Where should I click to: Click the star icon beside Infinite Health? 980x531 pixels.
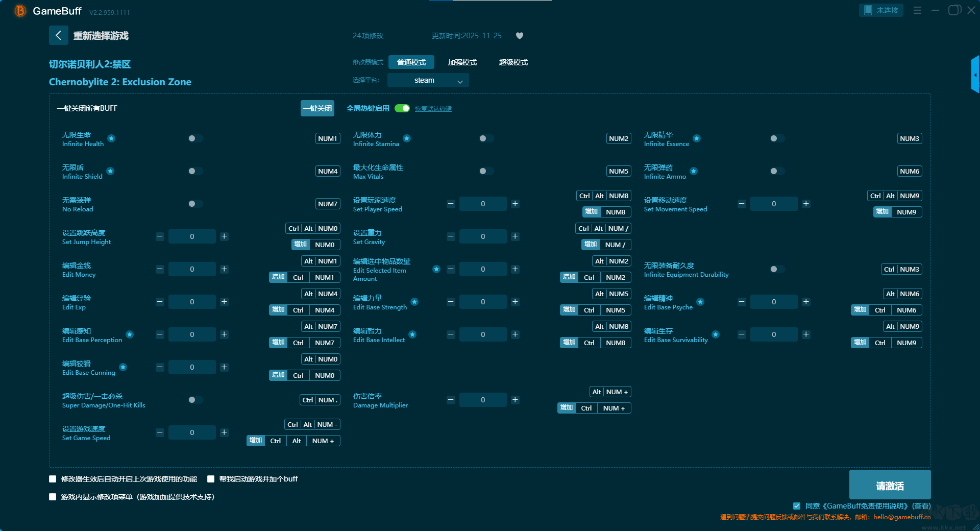pyautogui.click(x=111, y=138)
